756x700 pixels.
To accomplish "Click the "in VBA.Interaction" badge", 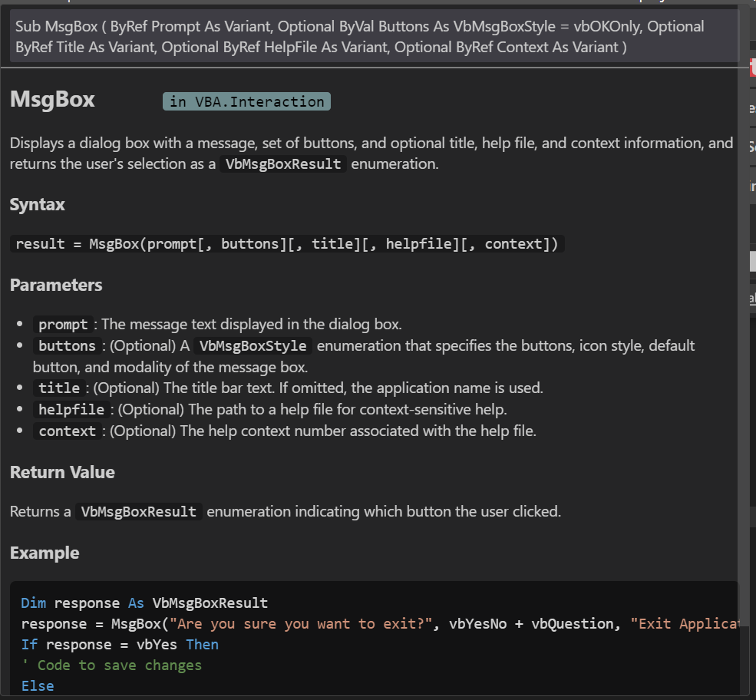I will tap(246, 101).
